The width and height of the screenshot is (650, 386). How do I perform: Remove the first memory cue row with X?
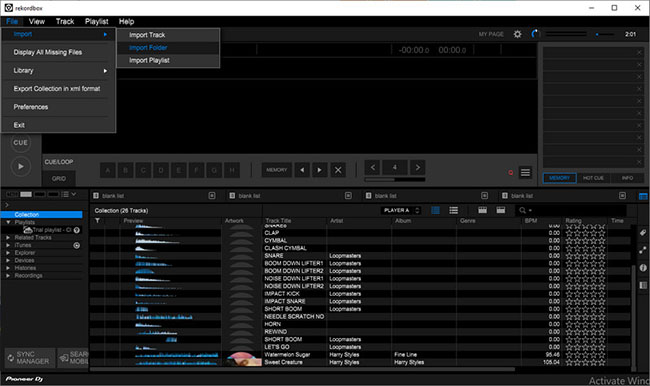coord(639,52)
